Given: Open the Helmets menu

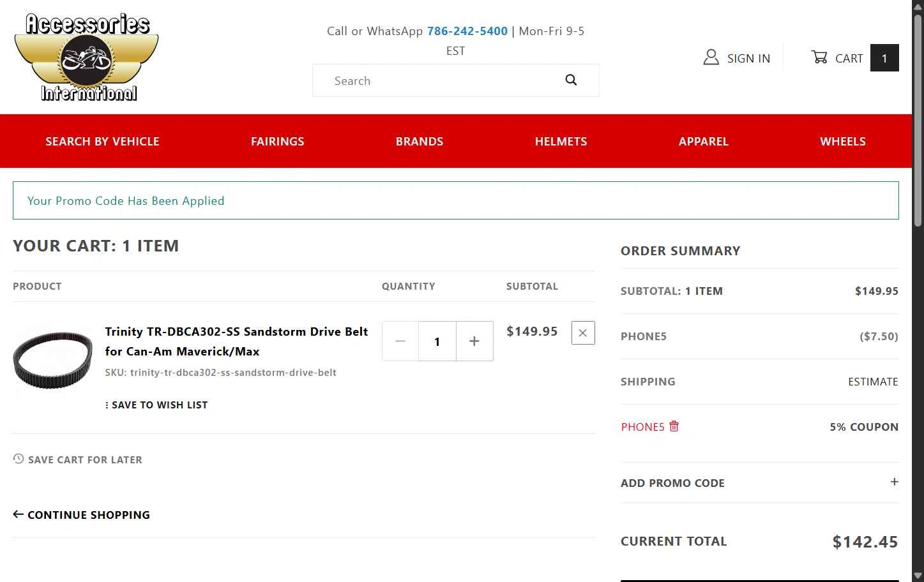Looking at the screenshot, I should (x=561, y=141).
